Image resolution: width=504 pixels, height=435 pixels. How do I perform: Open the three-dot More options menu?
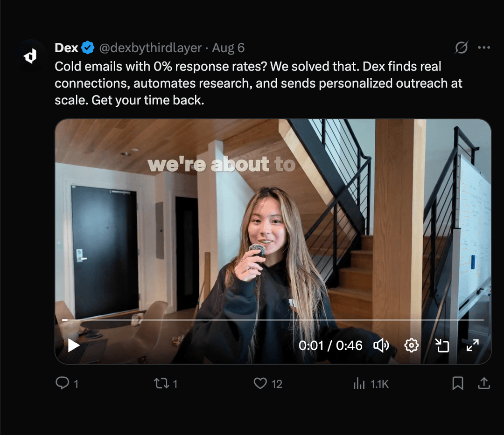(x=484, y=48)
